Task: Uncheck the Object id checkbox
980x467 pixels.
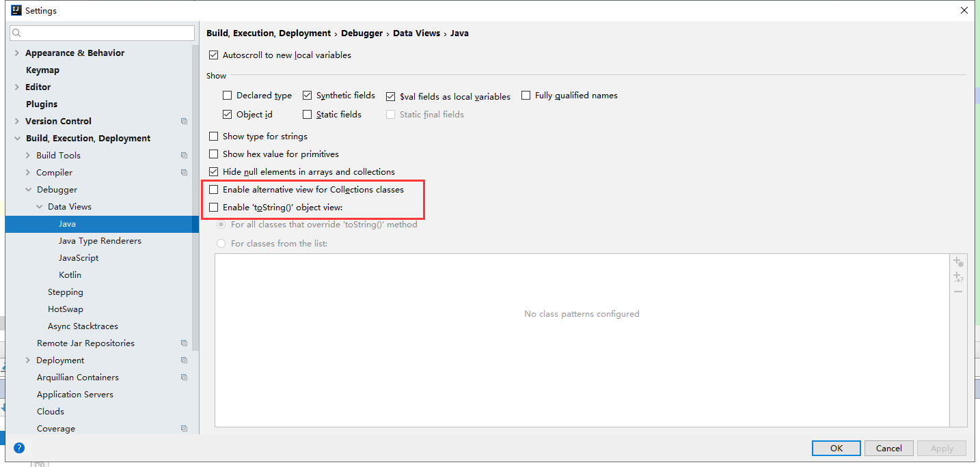Action: (228, 115)
